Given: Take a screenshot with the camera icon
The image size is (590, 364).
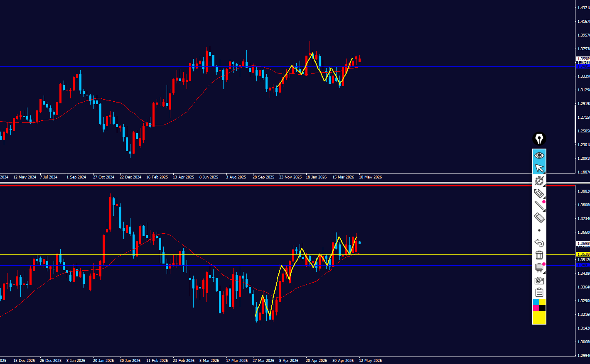Looking at the screenshot, I should tap(539, 281).
